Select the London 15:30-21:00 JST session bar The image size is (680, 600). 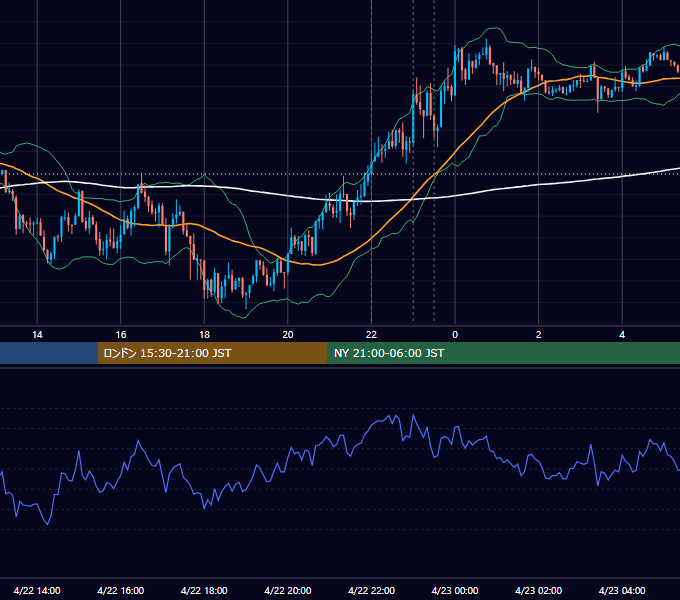click(212, 353)
